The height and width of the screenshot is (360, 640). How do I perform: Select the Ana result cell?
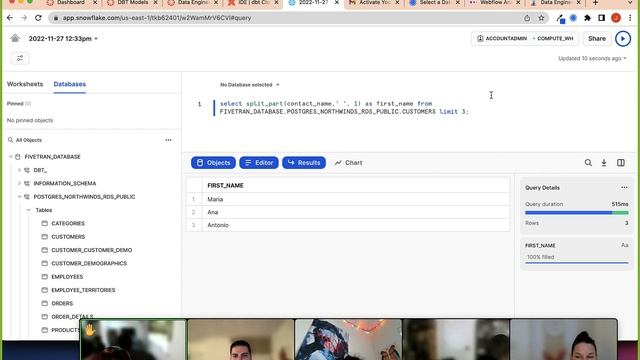coord(356,212)
